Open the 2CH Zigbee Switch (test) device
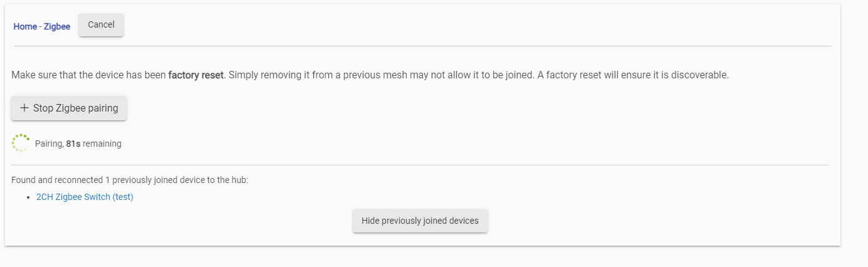This screenshot has width=868, height=267. coord(85,197)
